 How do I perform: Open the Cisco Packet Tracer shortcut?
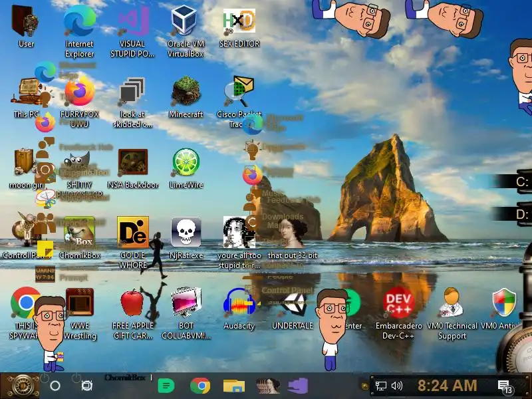[x=239, y=102]
